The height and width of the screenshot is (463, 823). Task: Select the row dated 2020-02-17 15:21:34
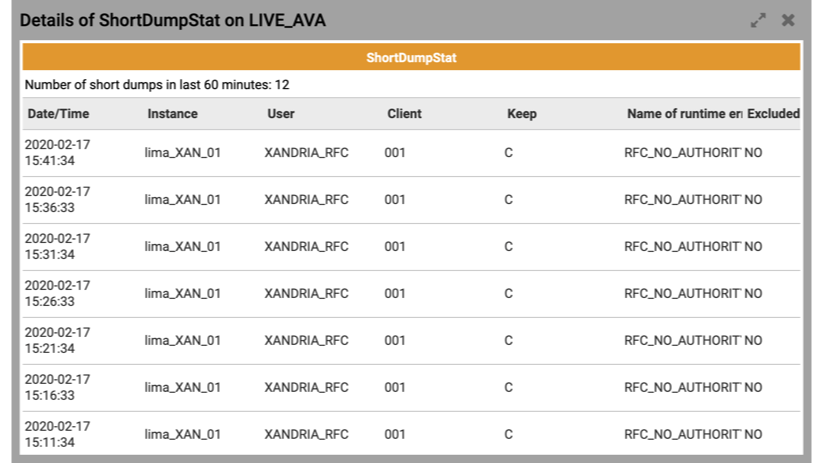pyautogui.click(x=411, y=341)
